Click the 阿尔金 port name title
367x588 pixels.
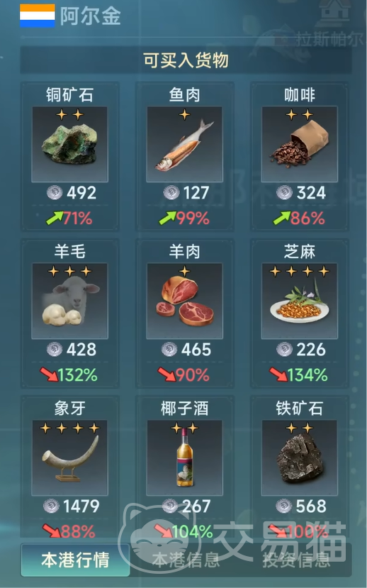(x=90, y=16)
